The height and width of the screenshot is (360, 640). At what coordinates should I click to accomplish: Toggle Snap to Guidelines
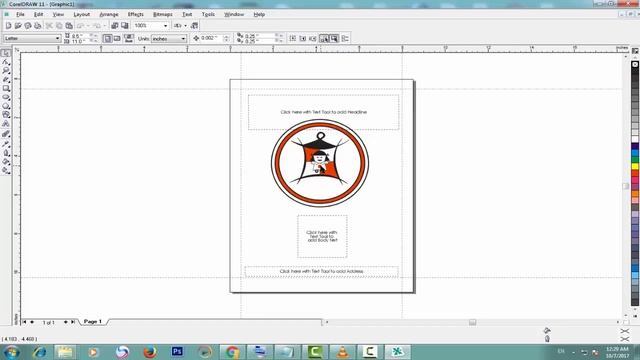pos(303,38)
